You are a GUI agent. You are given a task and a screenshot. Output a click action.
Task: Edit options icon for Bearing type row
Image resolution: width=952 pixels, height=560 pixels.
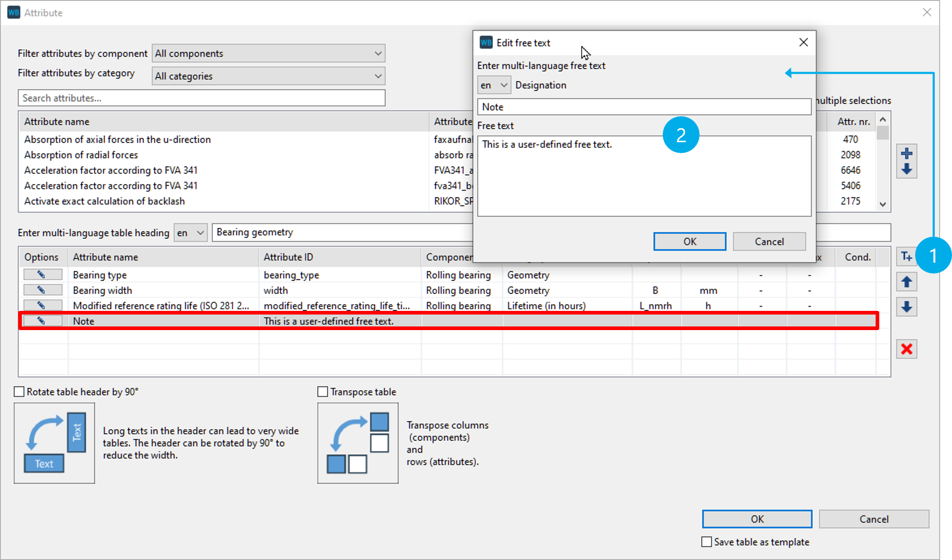42,275
